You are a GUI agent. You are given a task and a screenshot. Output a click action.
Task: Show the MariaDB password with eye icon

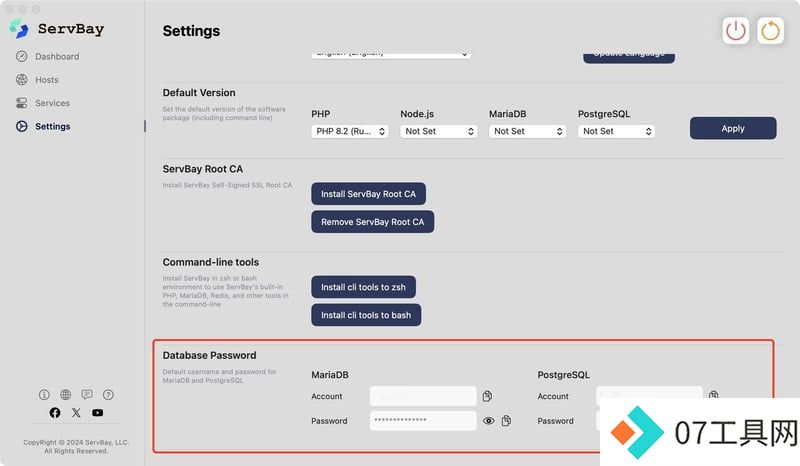pyautogui.click(x=489, y=421)
